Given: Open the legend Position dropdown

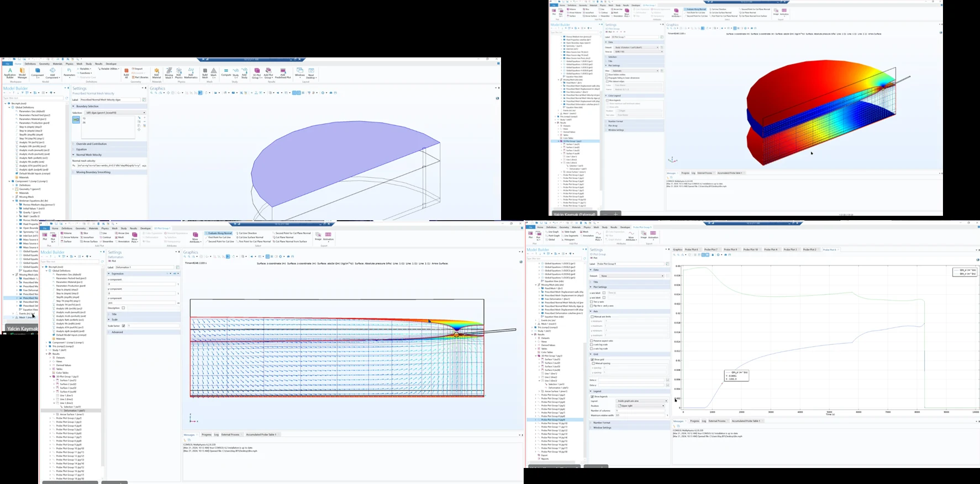Looking at the screenshot, I should click(x=641, y=406).
